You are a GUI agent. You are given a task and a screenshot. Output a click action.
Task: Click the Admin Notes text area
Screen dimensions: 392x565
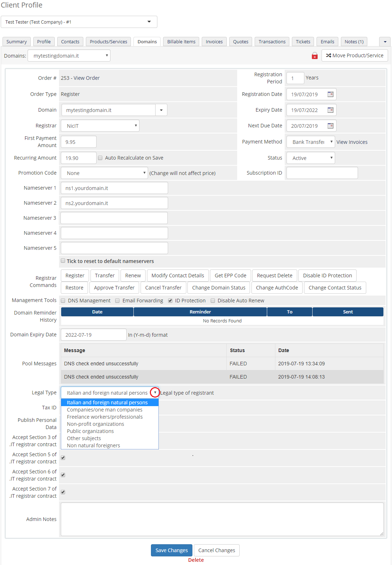(x=222, y=519)
